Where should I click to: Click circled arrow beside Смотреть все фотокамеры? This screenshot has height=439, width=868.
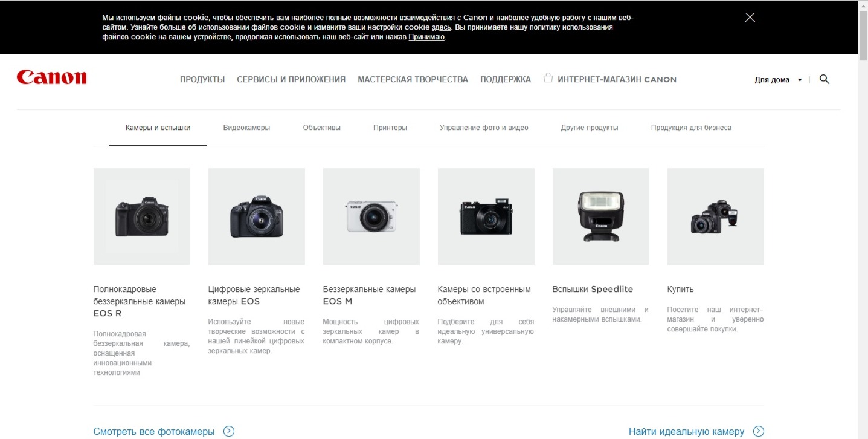228,431
